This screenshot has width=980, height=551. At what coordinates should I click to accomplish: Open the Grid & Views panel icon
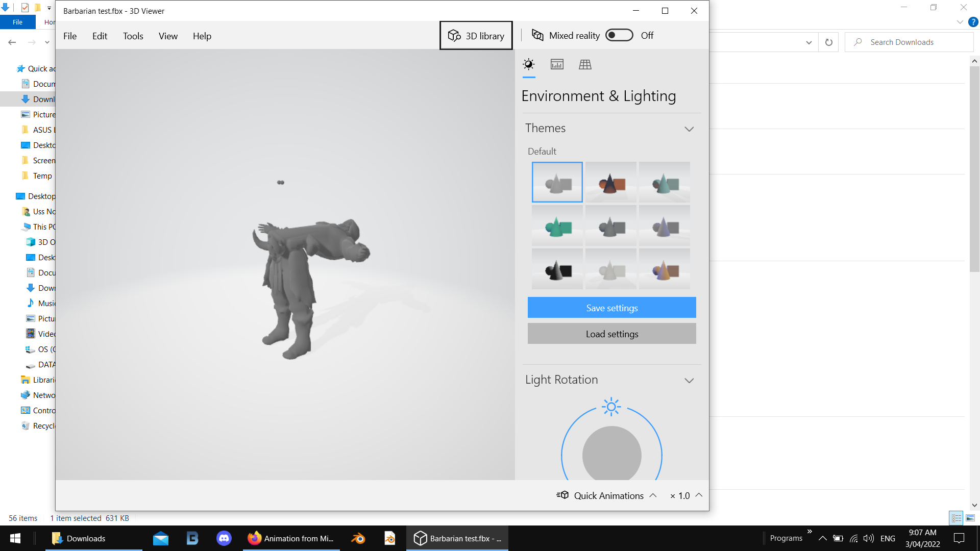[585, 64]
